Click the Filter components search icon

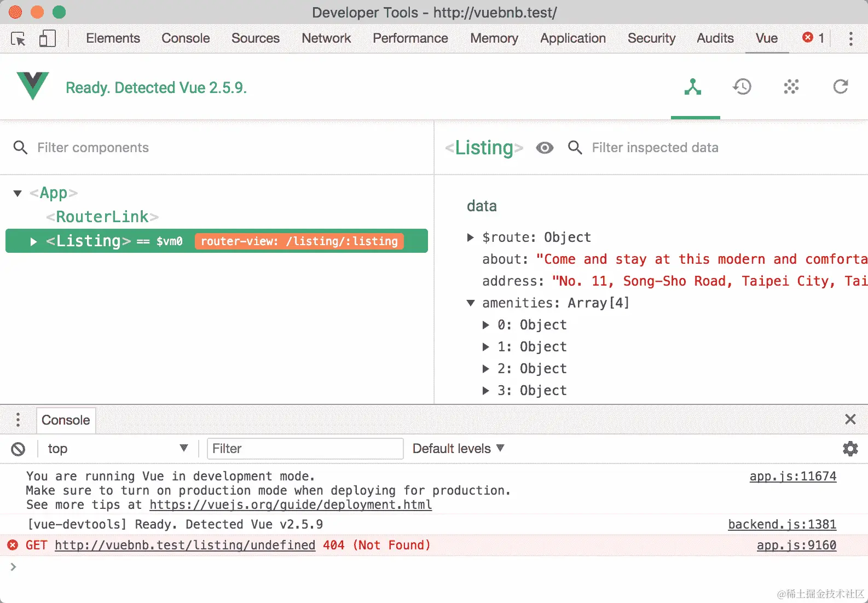tap(20, 147)
